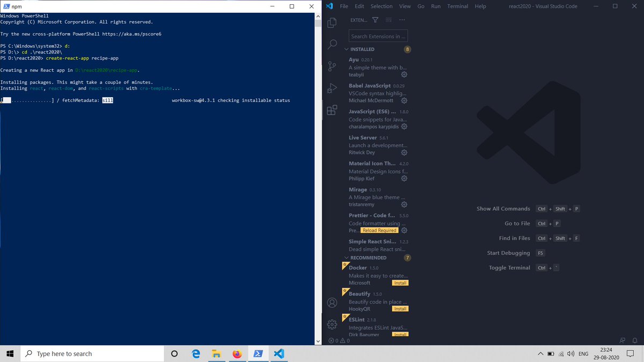Screen dimensions: 644x362
Task: Click Go to File shortcut hint
Action: 517,224
